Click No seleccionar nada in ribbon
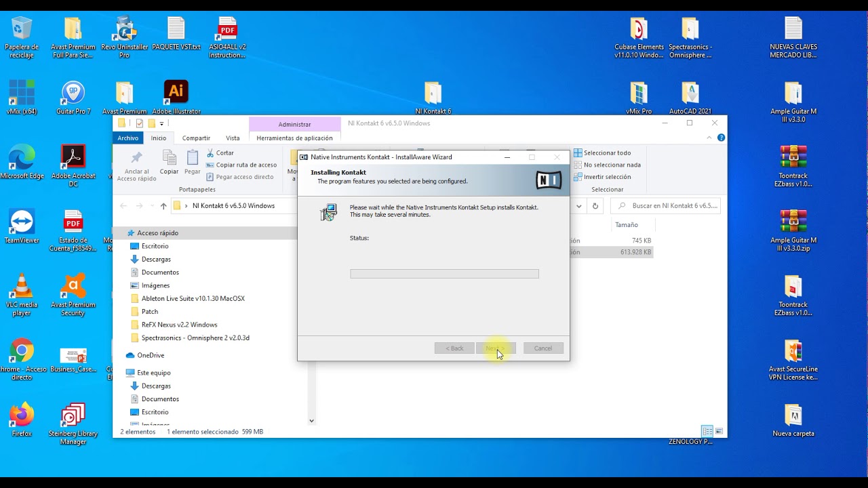The height and width of the screenshot is (488, 868). (x=607, y=165)
